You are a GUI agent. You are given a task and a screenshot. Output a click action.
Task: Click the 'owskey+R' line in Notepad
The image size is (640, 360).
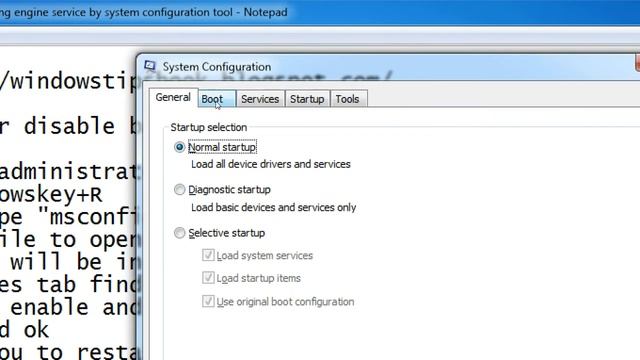[51, 195]
